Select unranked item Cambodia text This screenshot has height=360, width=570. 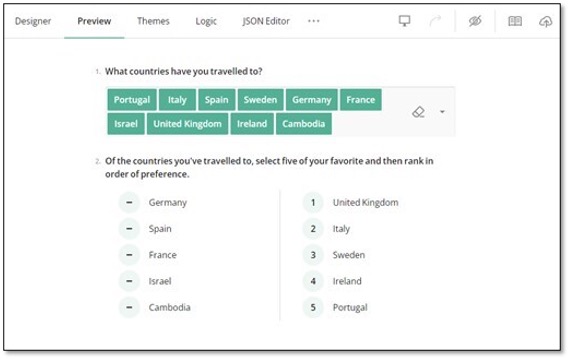pyautogui.click(x=169, y=307)
